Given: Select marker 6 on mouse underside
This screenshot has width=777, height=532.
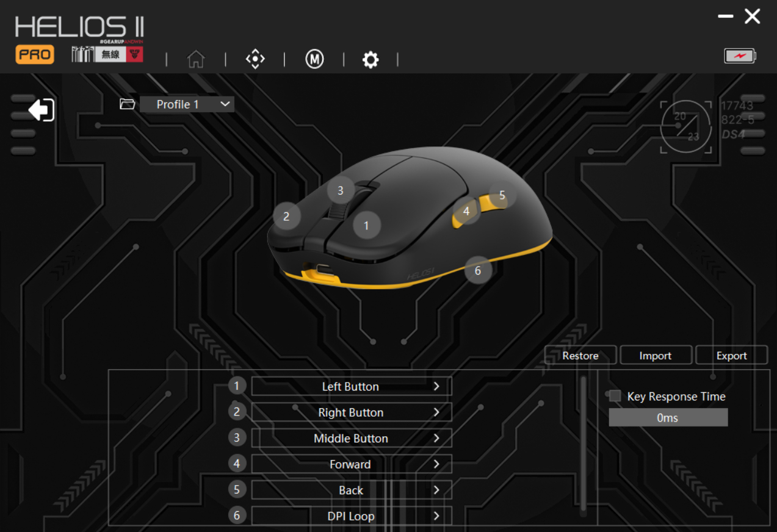Looking at the screenshot, I should [x=478, y=270].
